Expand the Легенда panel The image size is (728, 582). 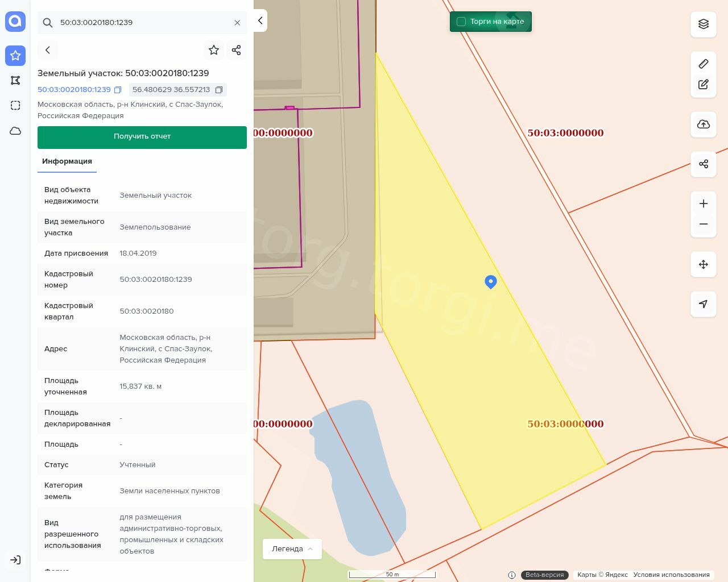(x=292, y=549)
